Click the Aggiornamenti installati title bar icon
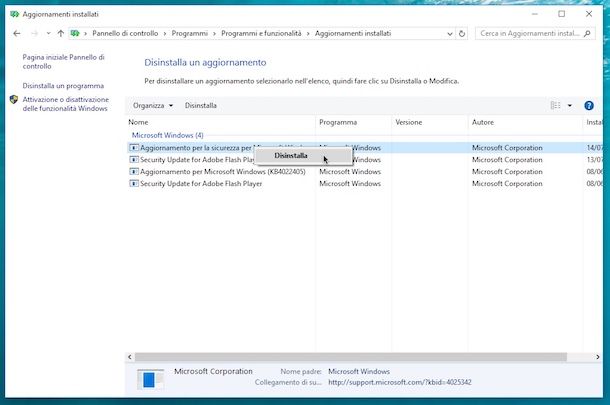The image size is (610, 405). tap(14, 14)
